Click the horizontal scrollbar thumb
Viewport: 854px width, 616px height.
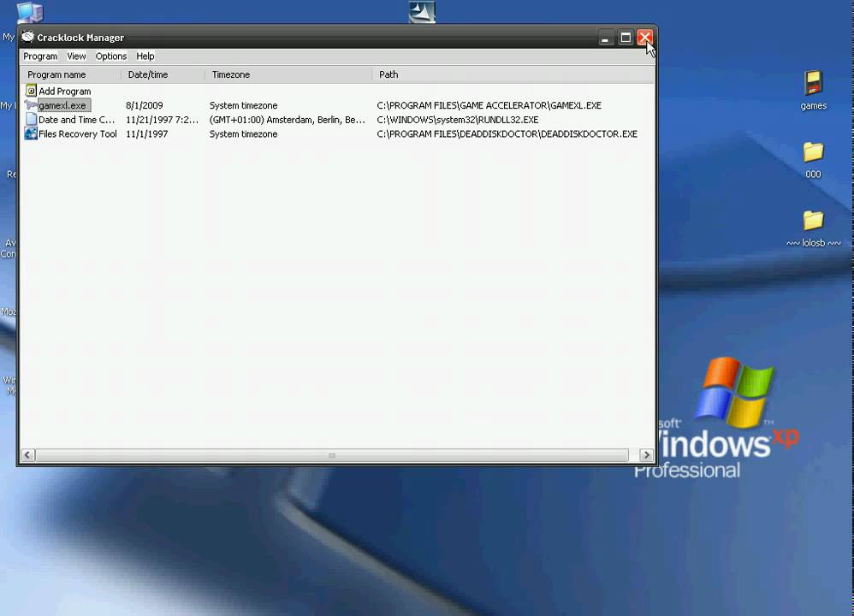coord(332,455)
